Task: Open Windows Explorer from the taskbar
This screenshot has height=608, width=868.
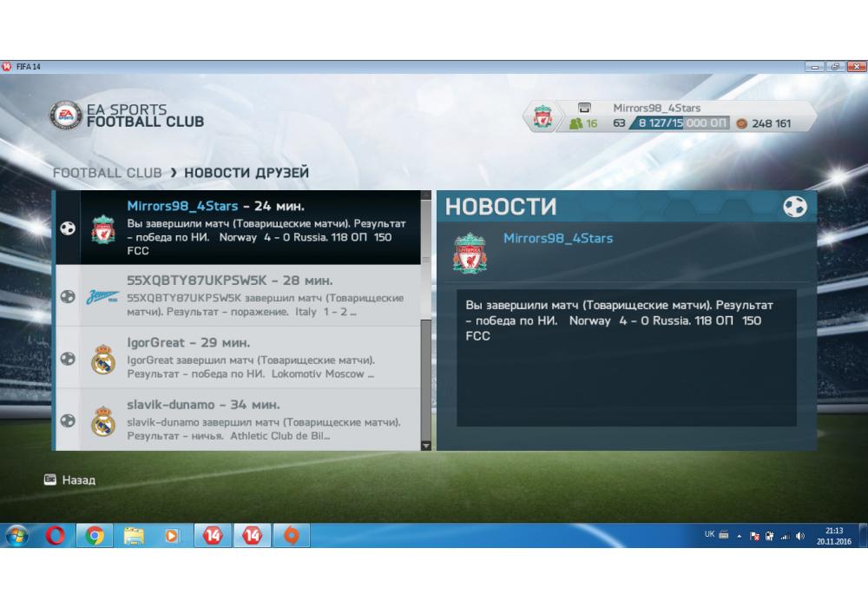Action: [x=134, y=535]
